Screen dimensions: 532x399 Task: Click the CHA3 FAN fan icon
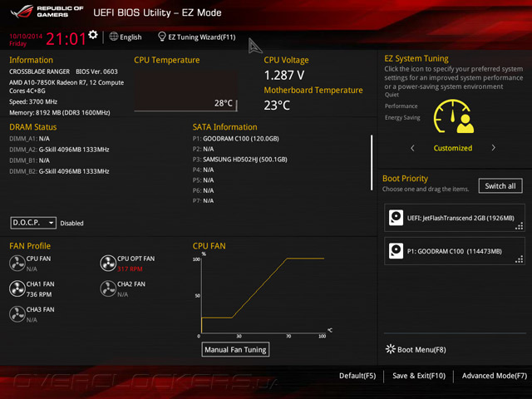[17, 314]
